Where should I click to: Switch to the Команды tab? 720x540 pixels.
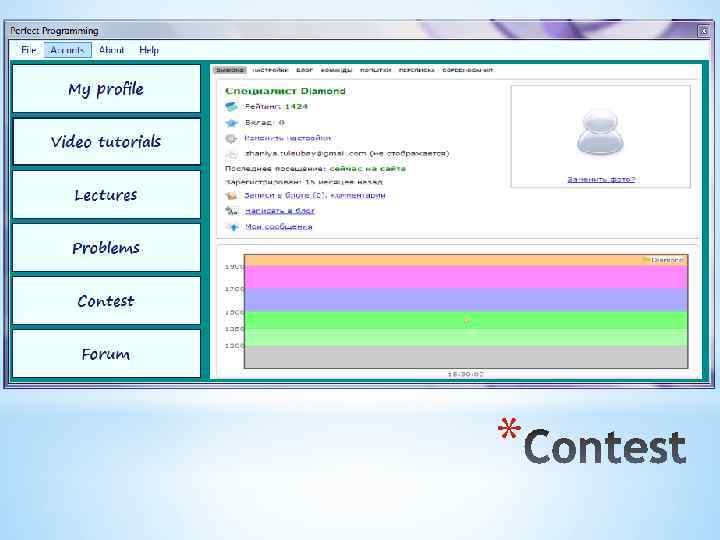click(336, 70)
